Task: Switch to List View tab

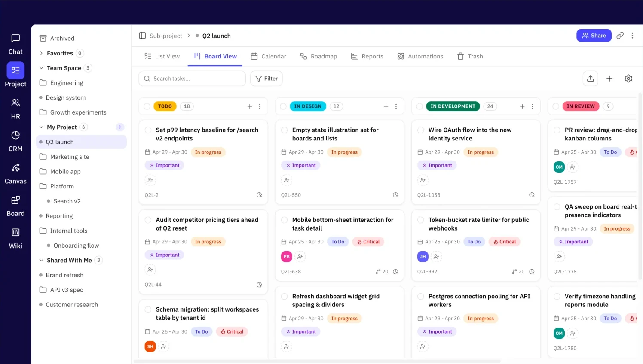Action: [162, 56]
